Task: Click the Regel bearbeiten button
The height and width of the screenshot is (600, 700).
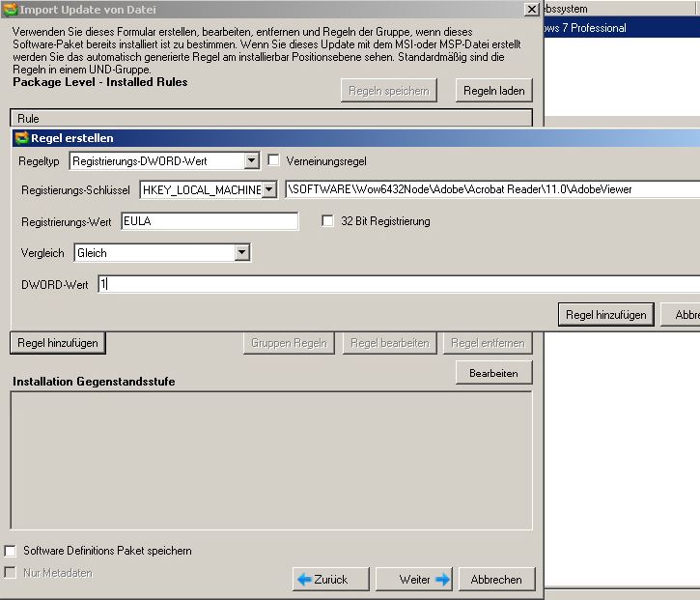Action: point(390,343)
